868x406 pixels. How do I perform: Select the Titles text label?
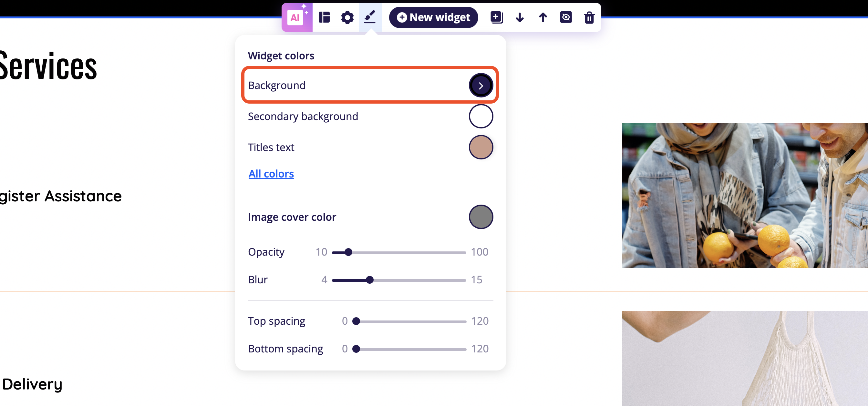coord(271,147)
